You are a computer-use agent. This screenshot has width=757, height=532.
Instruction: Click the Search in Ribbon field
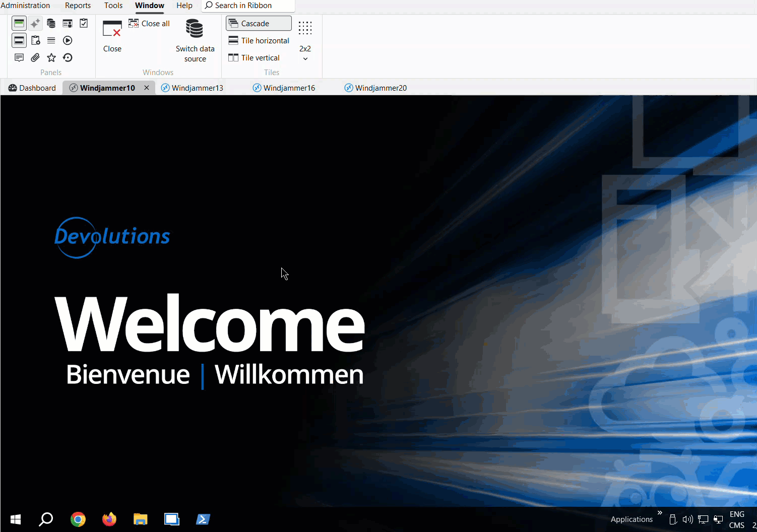248,6
